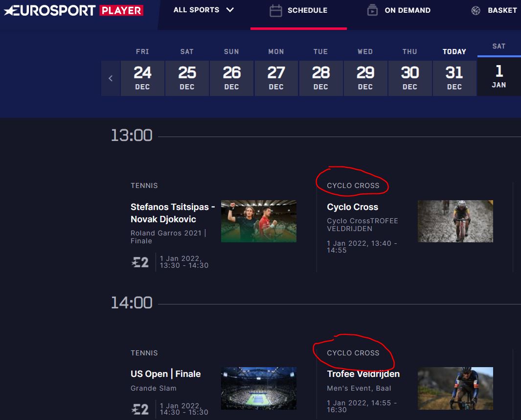Click the On Demand play icon
Screen dimensions: 521x420
[x=372, y=10]
